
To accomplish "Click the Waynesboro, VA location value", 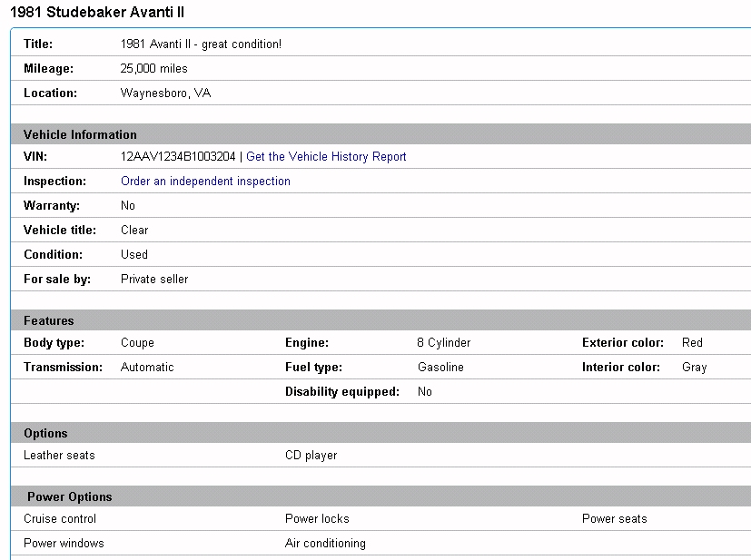I will coord(165,93).
